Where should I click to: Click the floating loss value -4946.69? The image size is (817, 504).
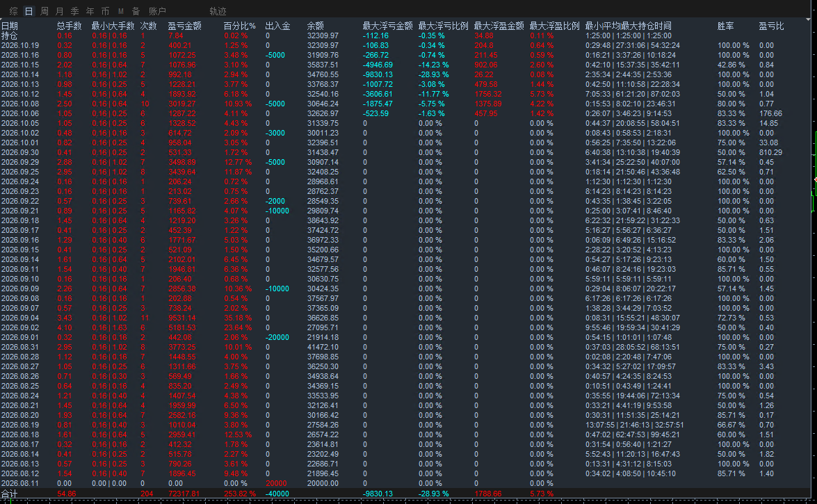point(378,65)
